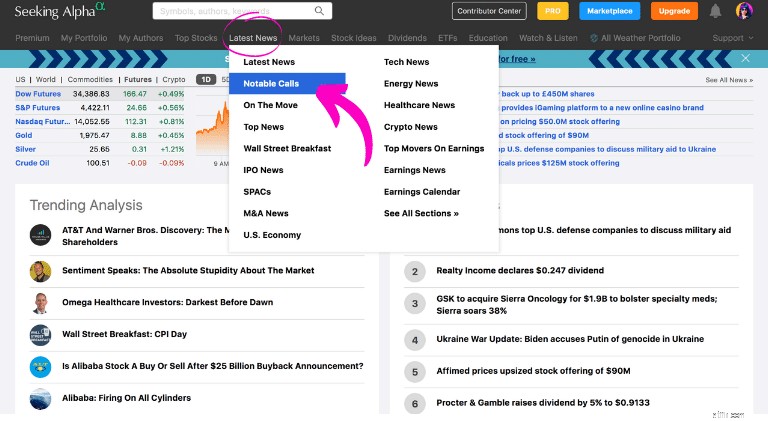
Task: Open the ETFs nav item
Action: click(x=447, y=38)
